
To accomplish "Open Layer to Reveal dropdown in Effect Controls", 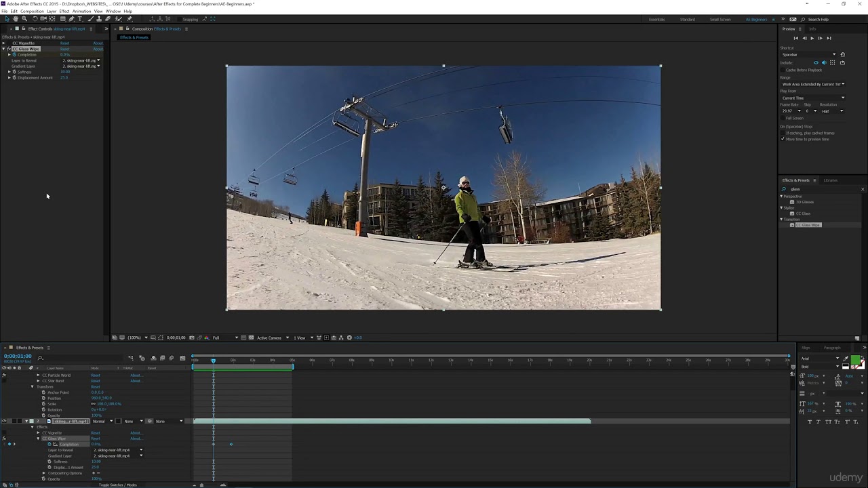I will pos(81,60).
